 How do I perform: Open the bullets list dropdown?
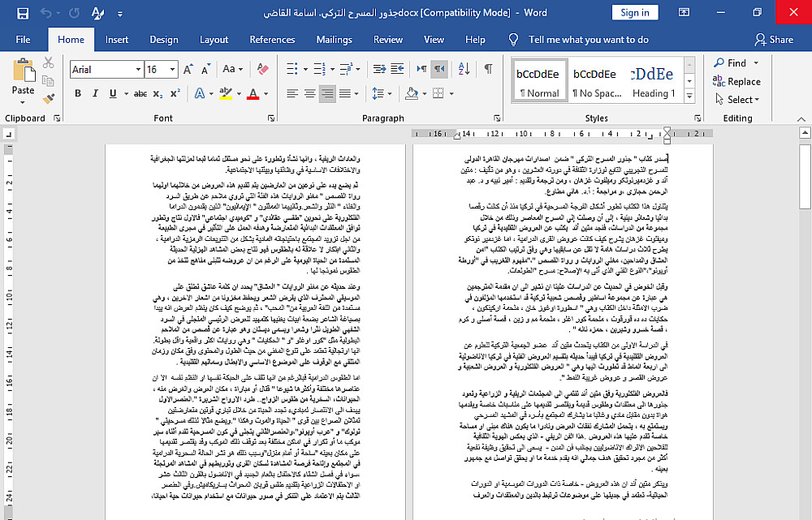(305, 69)
